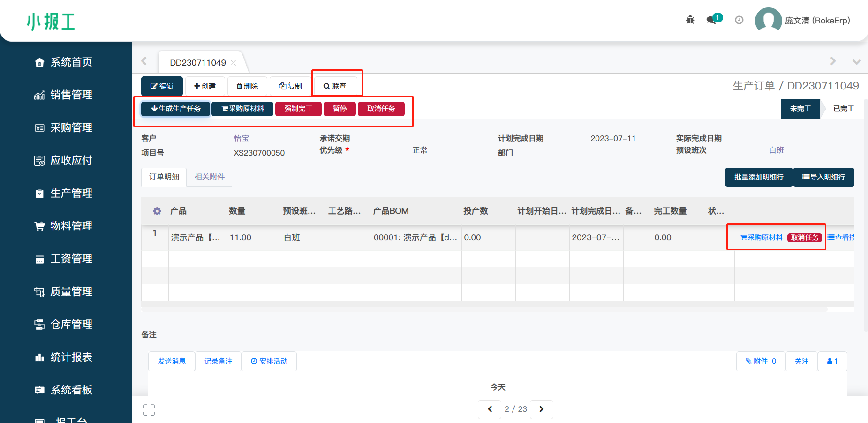Click the 联查 search button
Screen dimensions: 868x423
335,86
